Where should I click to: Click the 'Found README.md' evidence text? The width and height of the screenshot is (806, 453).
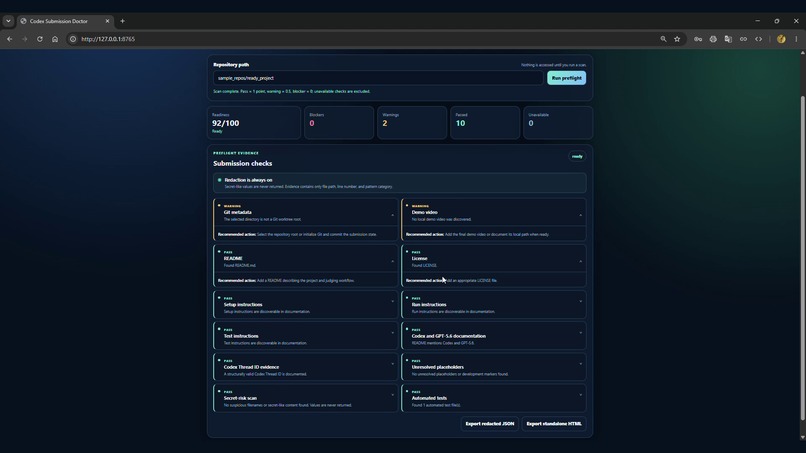240,265
